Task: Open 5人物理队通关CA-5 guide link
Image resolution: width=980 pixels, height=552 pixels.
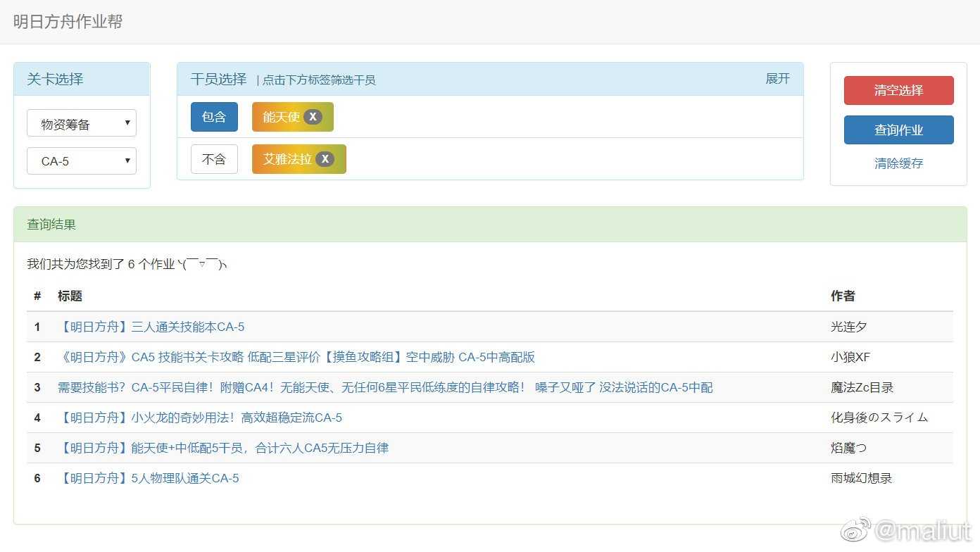Action: click(x=149, y=478)
